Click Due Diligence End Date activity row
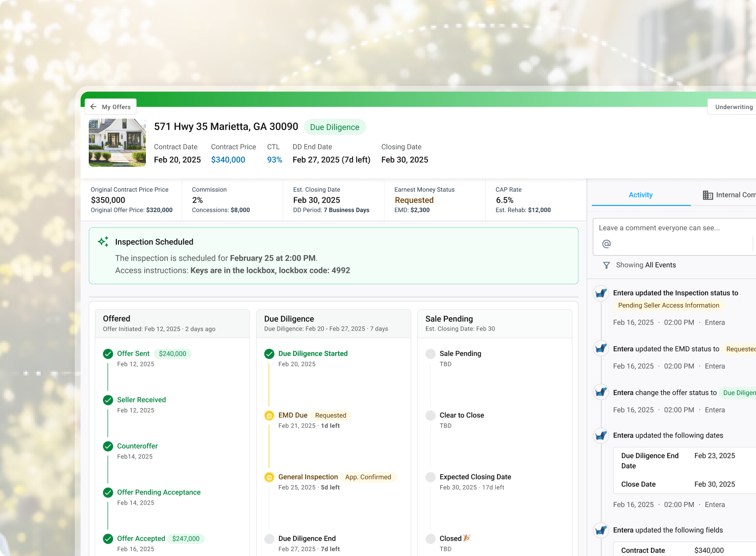This screenshot has width=756, height=556. tap(685, 461)
